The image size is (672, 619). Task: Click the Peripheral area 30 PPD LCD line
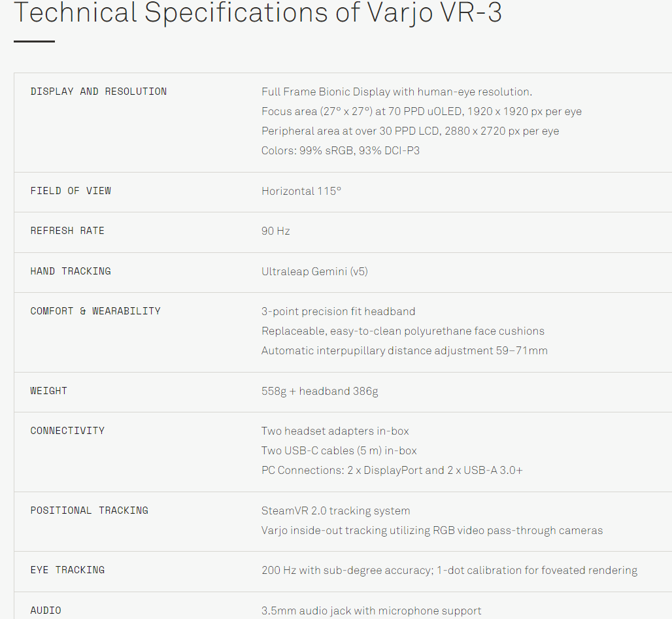[410, 131]
